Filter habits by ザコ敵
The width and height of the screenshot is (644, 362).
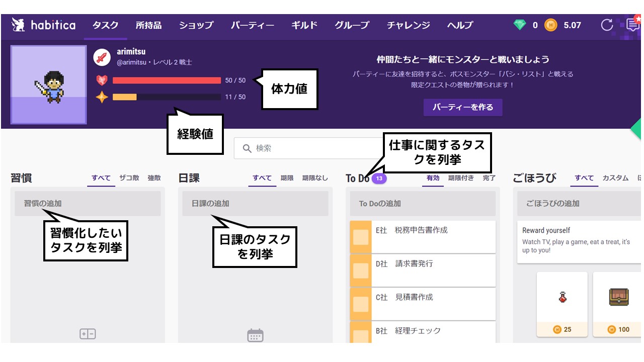pos(129,178)
